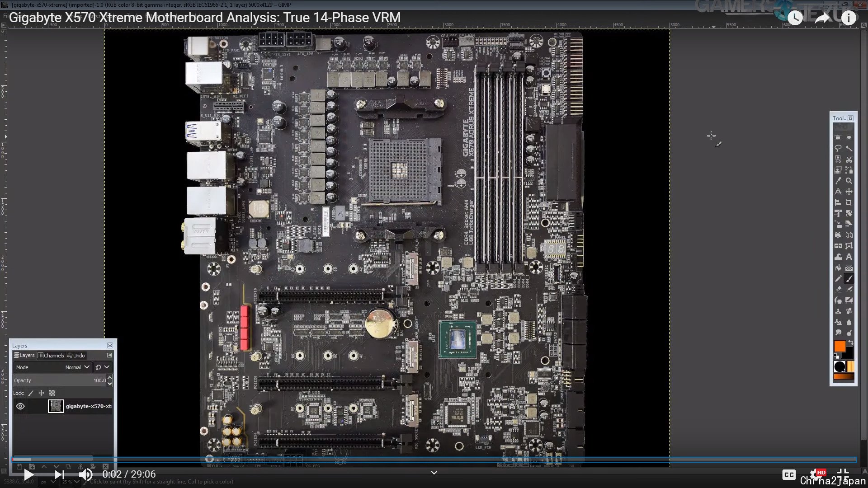Select the Smudge tool

(838, 333)
